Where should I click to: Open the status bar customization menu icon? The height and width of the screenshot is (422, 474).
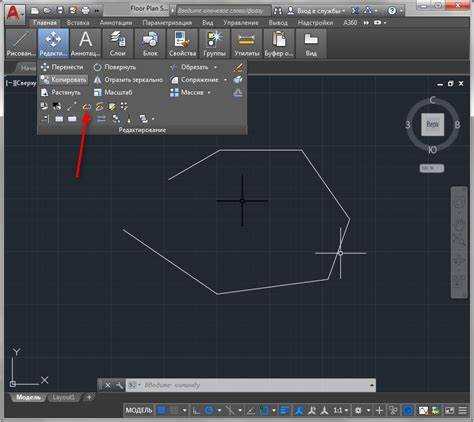[x=463, y=410]
